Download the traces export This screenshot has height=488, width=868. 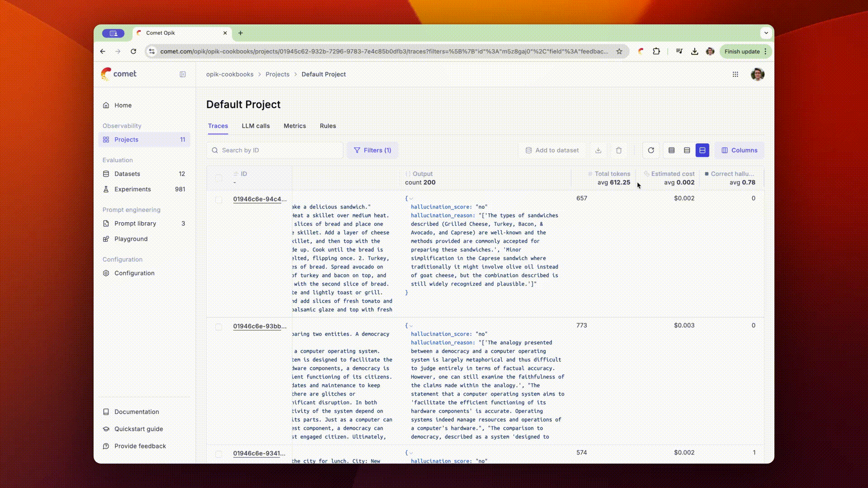pyautogui.click(x=599, y=150)
